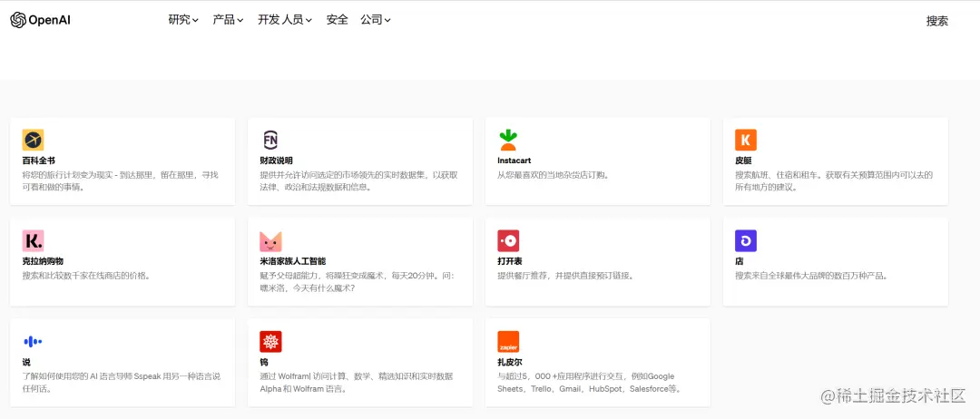Click the Milo pink cat-face icon

tap(270, 240)
